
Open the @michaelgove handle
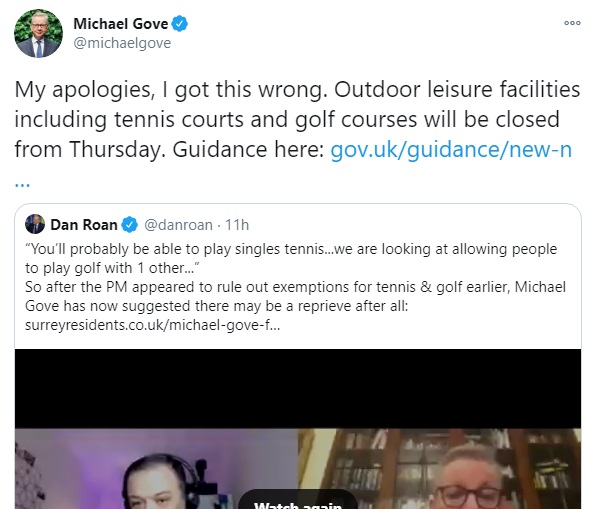pyautogui.click(x=122, y=43)
